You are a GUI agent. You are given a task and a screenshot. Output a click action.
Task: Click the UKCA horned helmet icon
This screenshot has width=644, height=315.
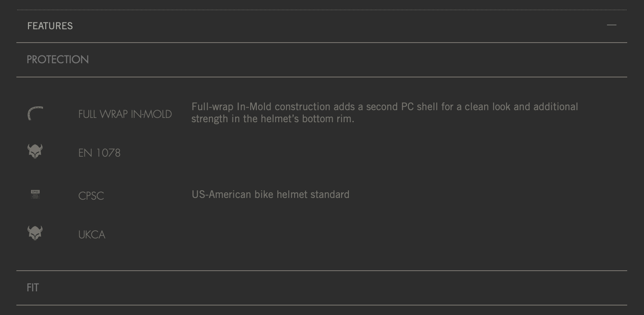pos(35,233)
